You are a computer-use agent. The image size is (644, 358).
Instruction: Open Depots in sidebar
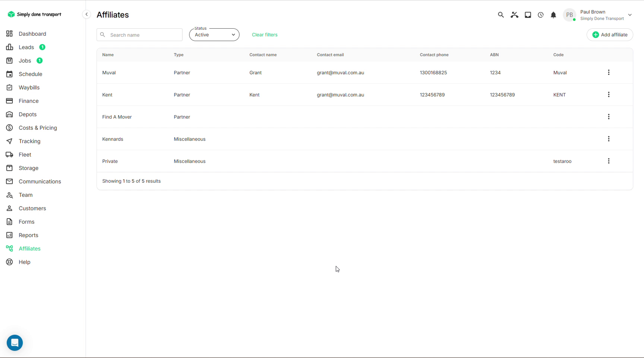[28, 114]
